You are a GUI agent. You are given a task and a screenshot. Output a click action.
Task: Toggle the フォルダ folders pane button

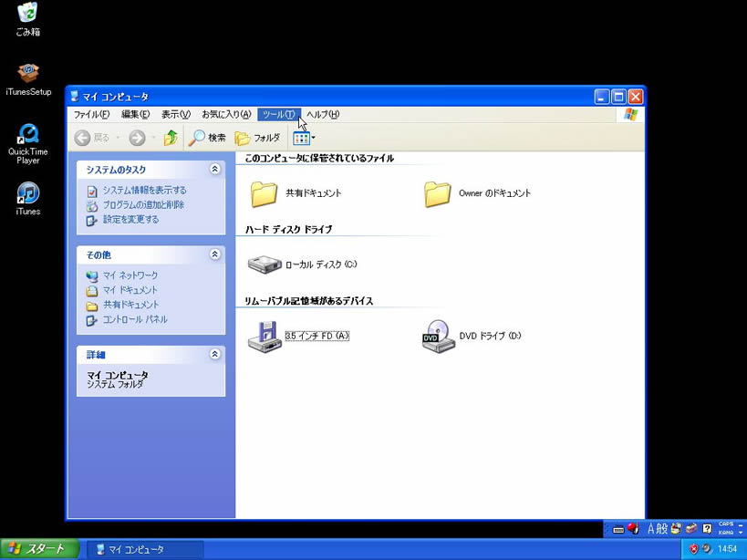pyautogui.click(x=257, y=138)
